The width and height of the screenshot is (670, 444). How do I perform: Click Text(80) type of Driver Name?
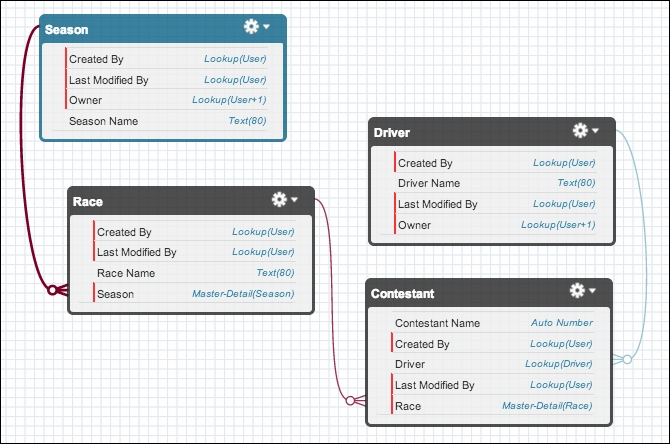576,183
